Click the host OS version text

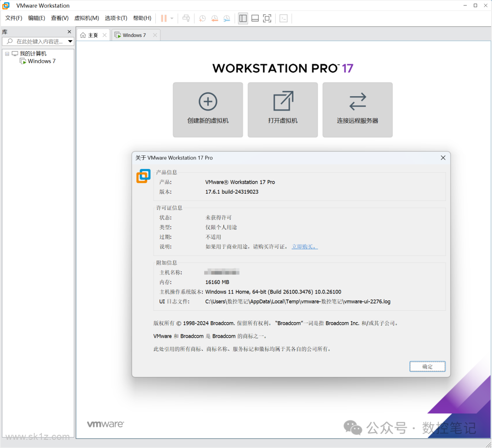point(273,292)
